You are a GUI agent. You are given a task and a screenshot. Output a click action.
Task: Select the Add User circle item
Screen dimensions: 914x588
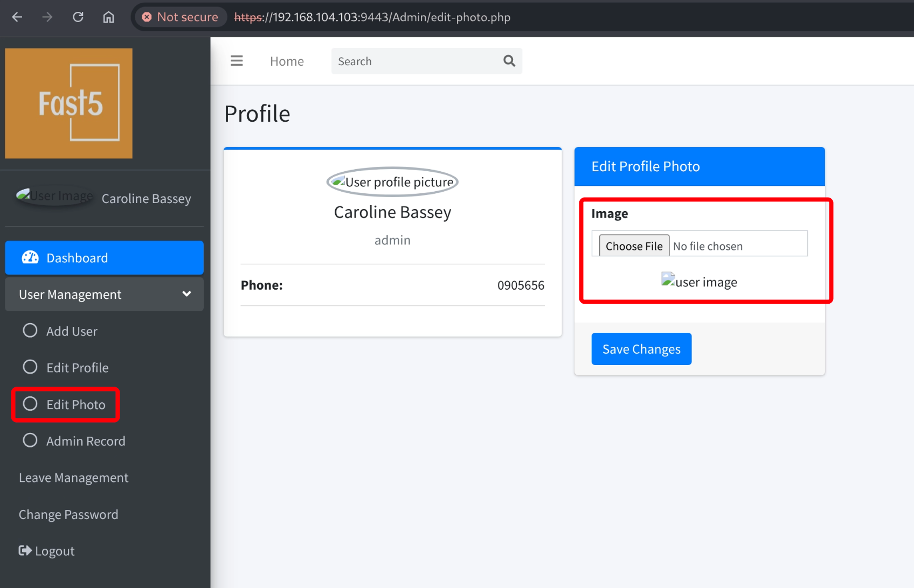point(30,331)
